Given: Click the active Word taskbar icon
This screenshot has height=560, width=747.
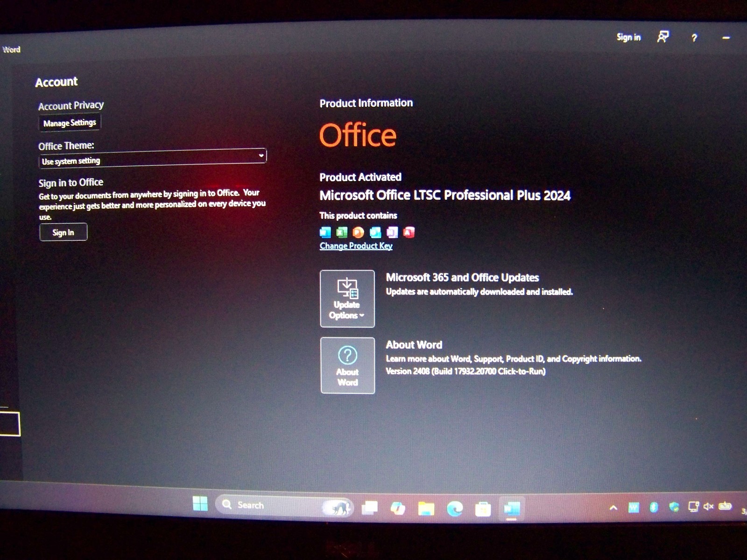Looking at the screenshot, I should click(512, 509).
